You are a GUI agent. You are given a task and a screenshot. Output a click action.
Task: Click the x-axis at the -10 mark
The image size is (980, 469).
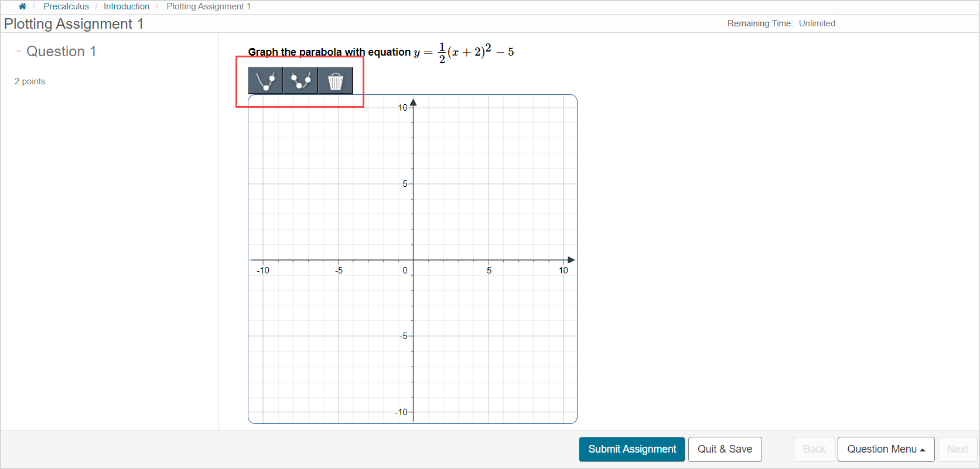[x=263, y=260]
